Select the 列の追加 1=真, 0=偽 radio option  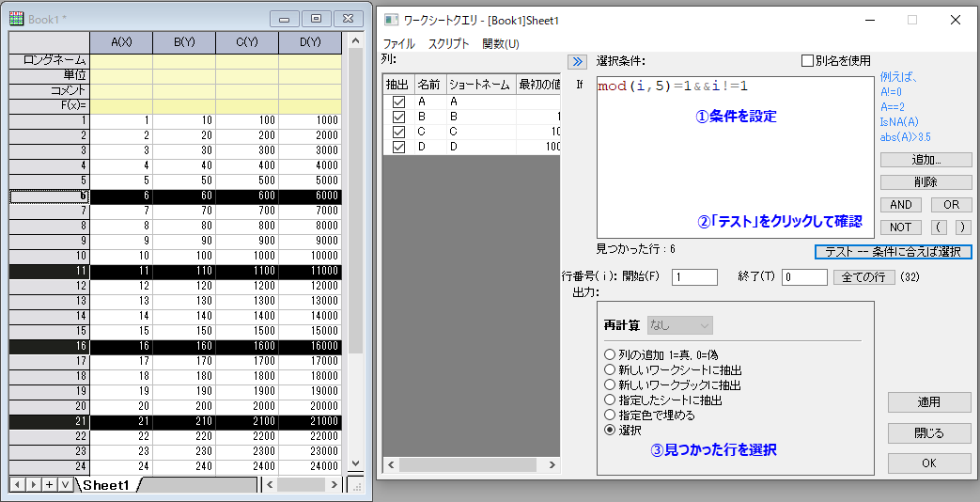coord(610,354)
